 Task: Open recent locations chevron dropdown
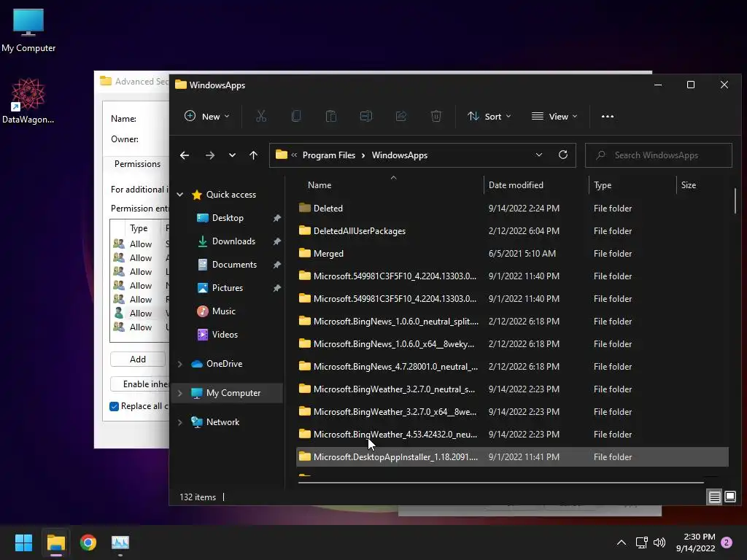pyautogui.click(x=232, y=155)
